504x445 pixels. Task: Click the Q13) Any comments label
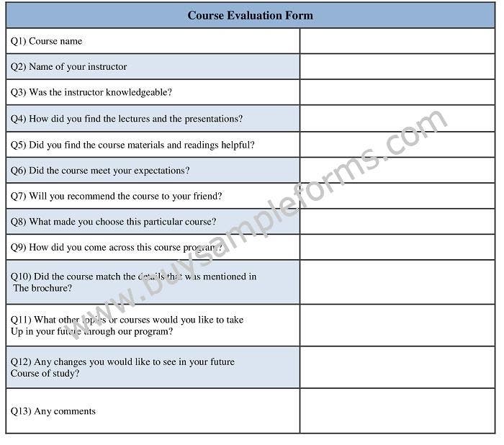coord(53,411)
